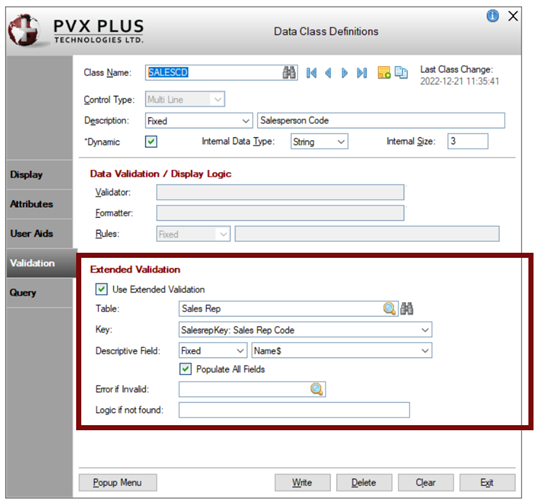Uncheck Use Extended Validation
This screenshot has width=538, height=503.
pos(101,289)
